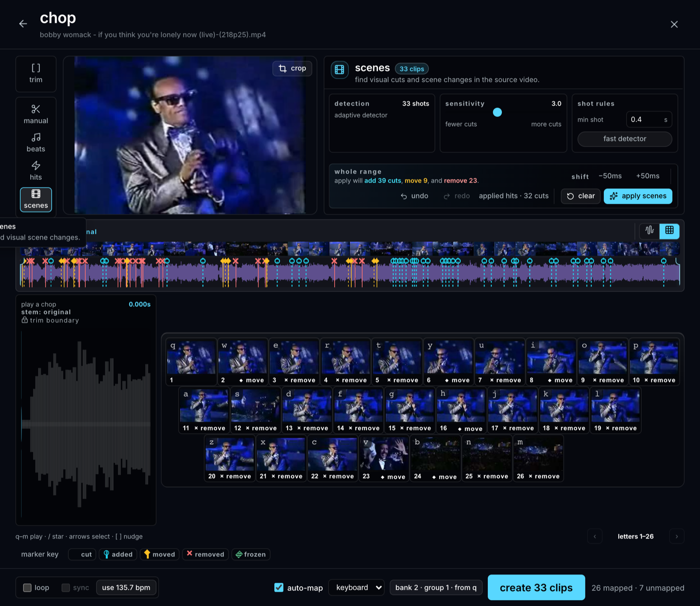Select clip thumbnail 23 mapped to v
Screen dimensions: 700x606
(384, 459)
